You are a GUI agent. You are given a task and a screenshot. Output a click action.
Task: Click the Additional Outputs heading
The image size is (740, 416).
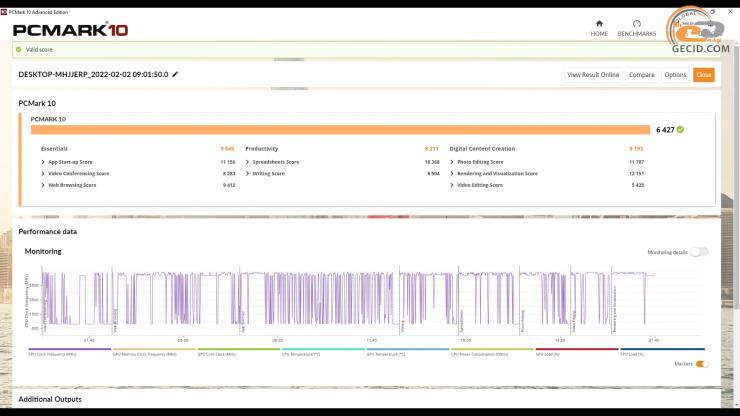(x=50, y=399)
